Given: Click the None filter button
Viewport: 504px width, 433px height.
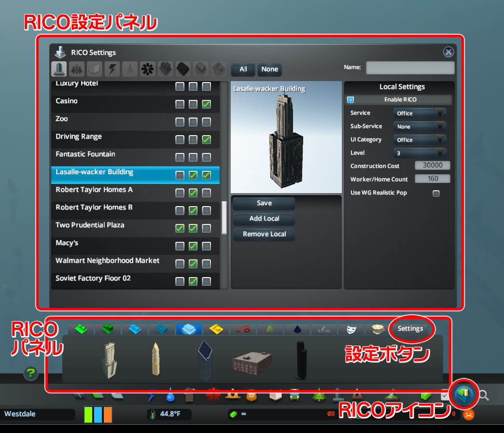Looking at the screenshot, I should click(x=269, y=70).
